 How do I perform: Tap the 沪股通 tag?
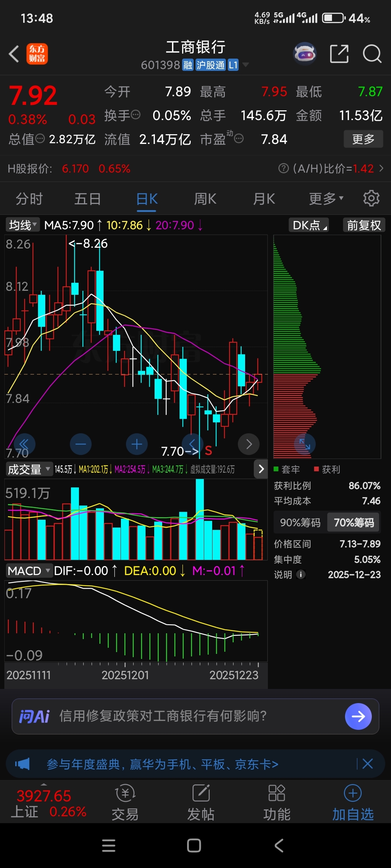point(211,65)
